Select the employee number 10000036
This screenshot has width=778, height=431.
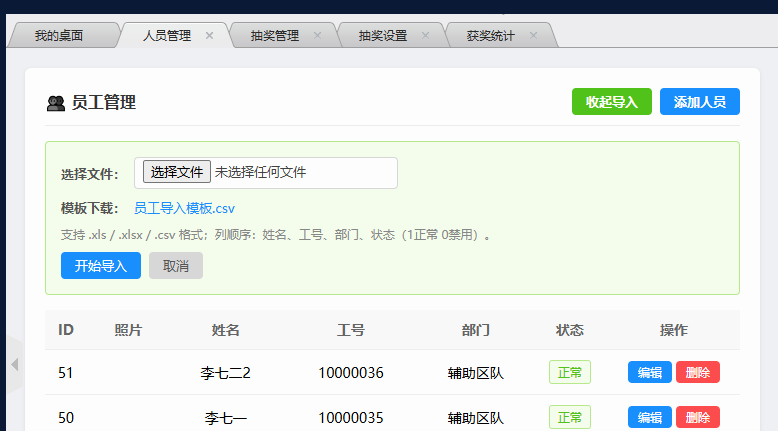[x=351, y=372]
